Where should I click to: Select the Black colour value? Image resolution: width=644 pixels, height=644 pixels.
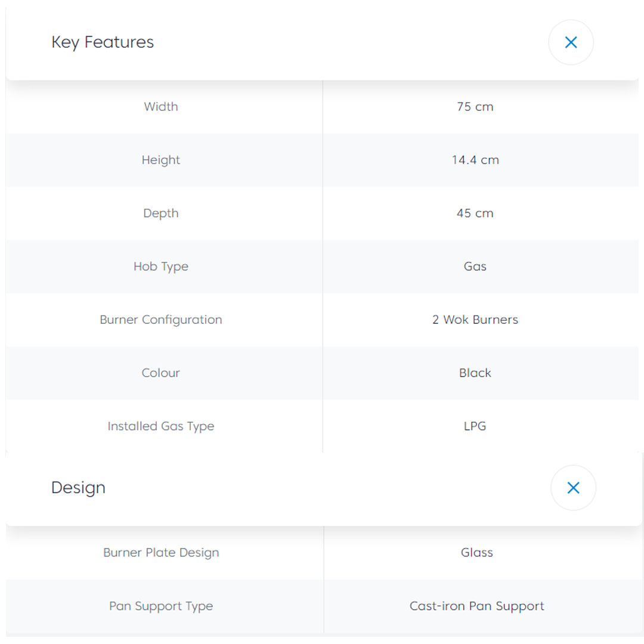tap(475, 373)
